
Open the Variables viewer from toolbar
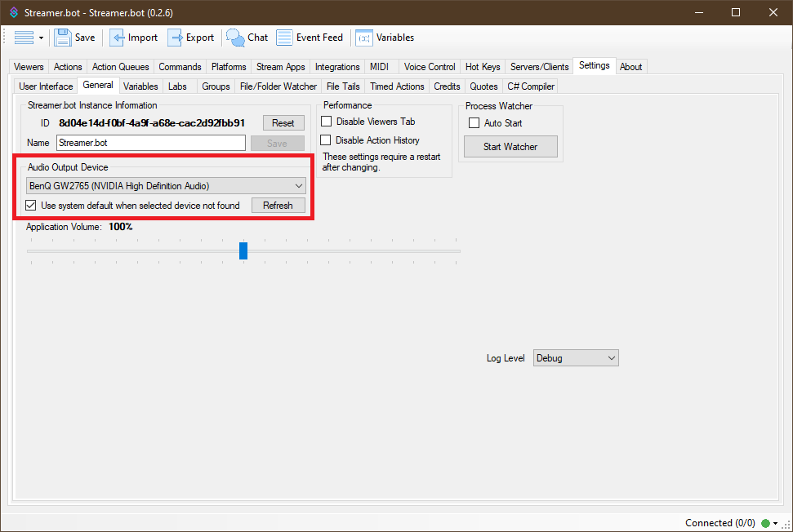(385, 38)
